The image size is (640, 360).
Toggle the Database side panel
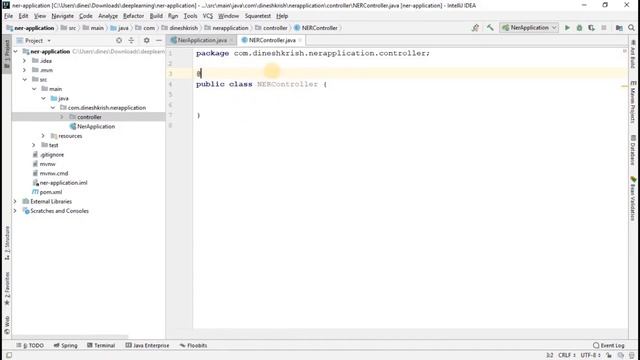(633, 150)
